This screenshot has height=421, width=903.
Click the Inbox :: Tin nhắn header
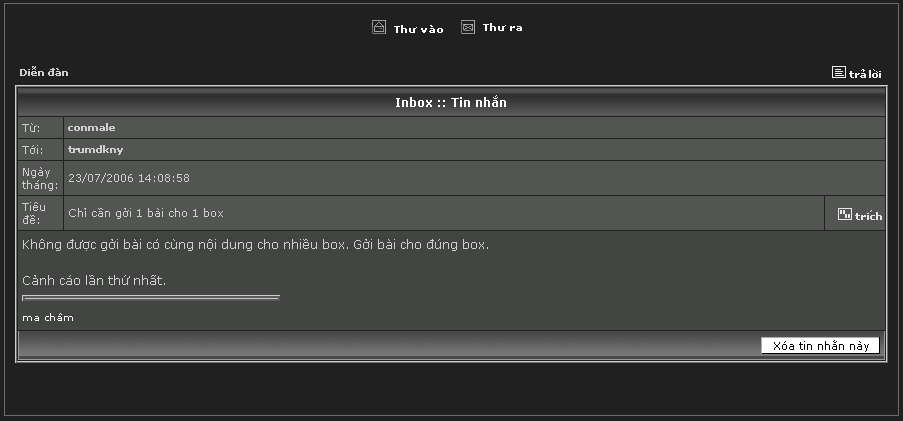(x=451, y=103)
